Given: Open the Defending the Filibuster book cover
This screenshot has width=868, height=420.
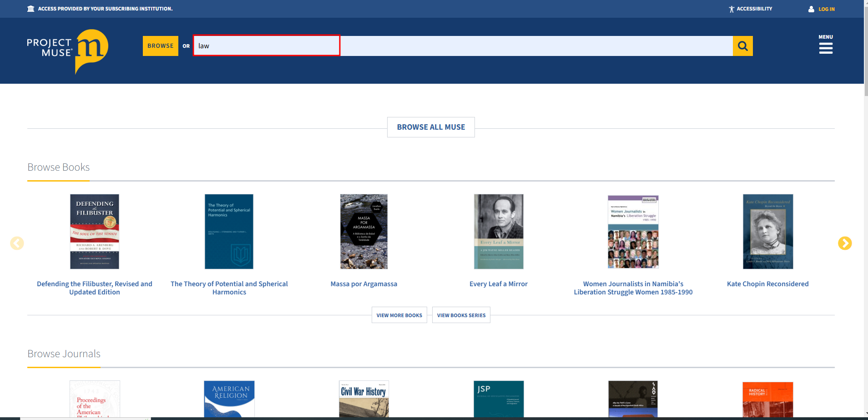Looking at the screenshot, I should [95, 232].
